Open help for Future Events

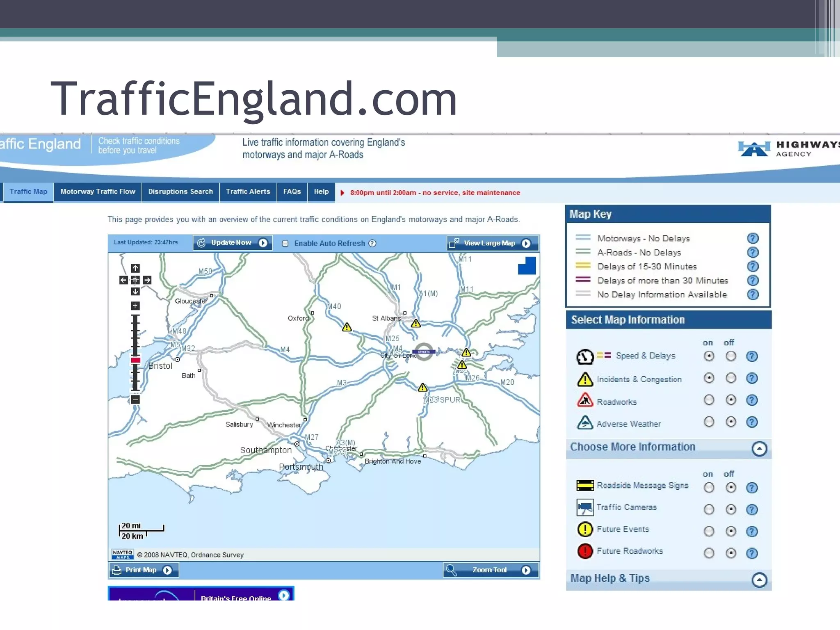click(x=752, y=532)
